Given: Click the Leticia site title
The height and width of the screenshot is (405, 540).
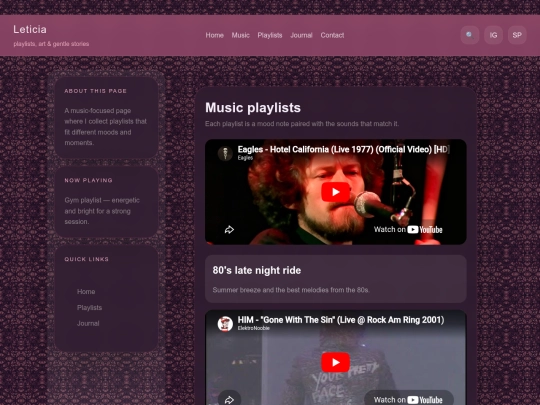Looking at the screenshot, I should click(30, 30).
